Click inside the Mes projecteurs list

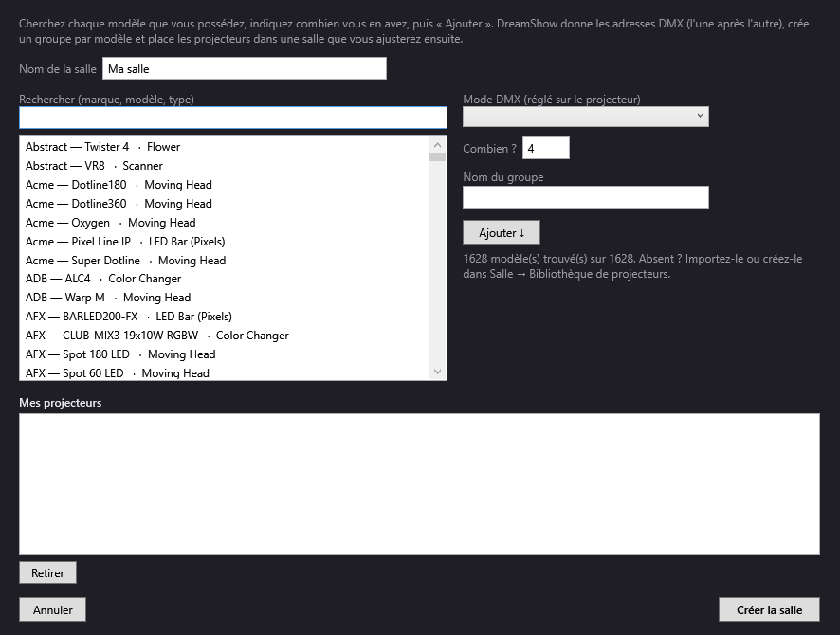coord(419,484)
